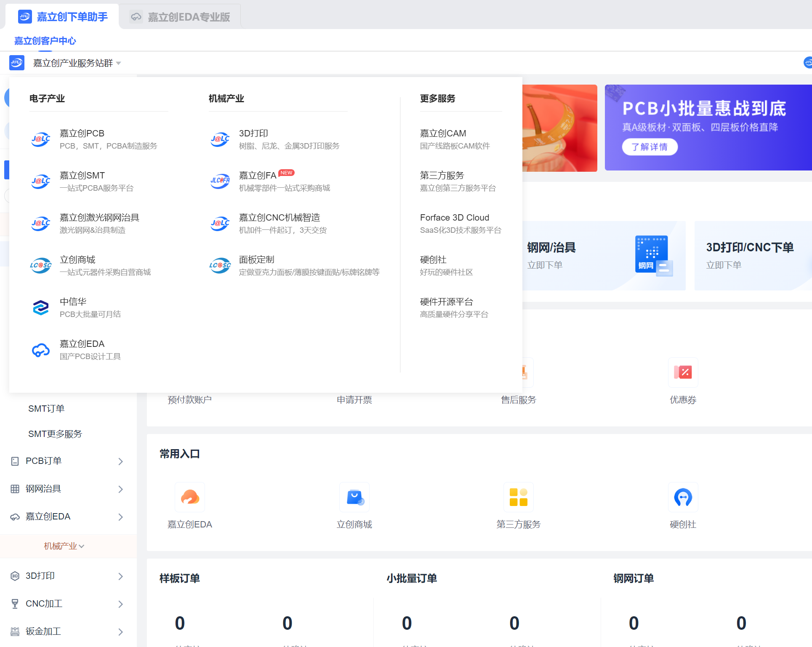Click the 3D打印/CNC下单 promo card
Viewport: 812px width, 647px height.
(749, 248)
